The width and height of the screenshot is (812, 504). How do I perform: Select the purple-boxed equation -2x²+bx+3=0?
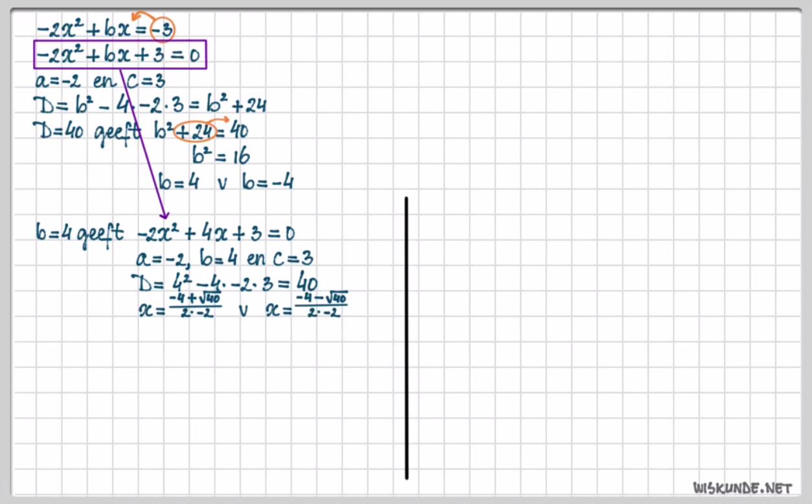click(x=120, y=56)
